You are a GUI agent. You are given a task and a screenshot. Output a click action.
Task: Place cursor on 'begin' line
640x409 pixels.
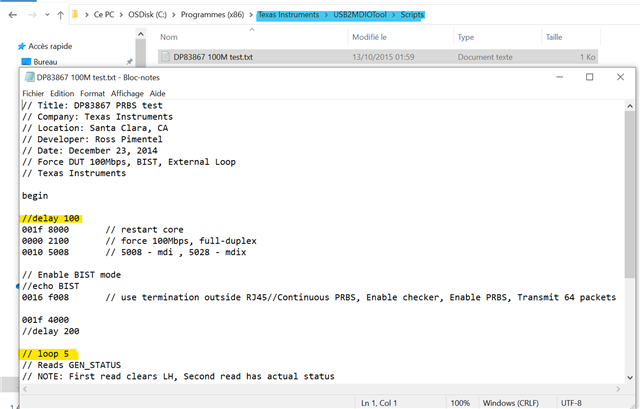(35, 196)
